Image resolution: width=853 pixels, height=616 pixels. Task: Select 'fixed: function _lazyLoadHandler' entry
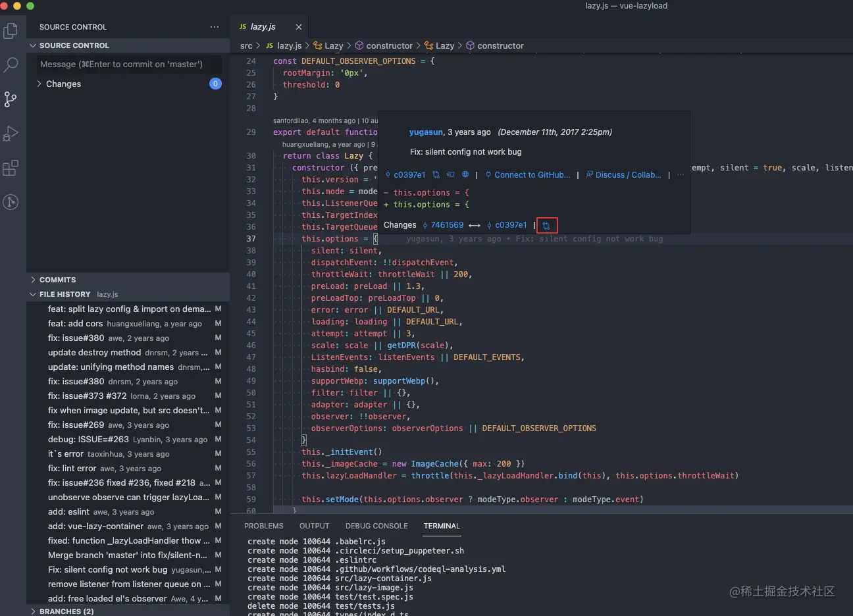tap(128, 541)
